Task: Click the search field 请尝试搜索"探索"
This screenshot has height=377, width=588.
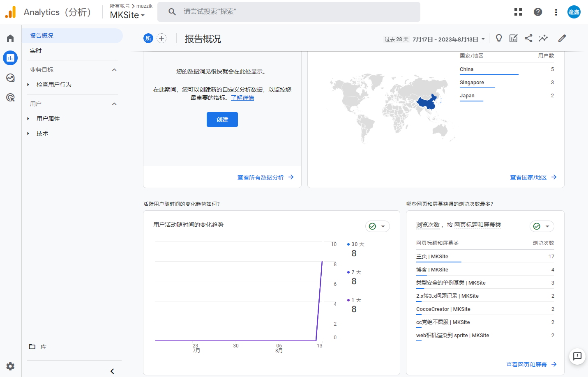Action: coord(289,11)
